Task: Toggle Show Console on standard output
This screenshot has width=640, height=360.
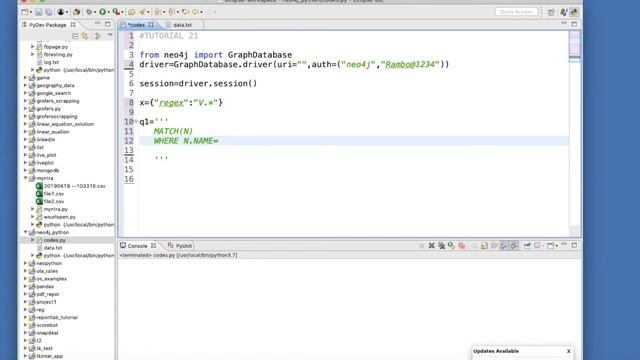Action: point(504,245)
